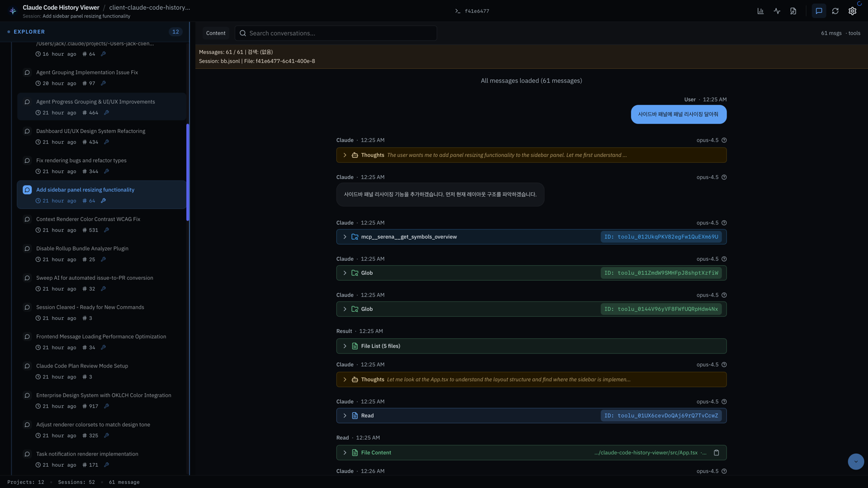
Task: Open the token statistics bar-chart view
Action: point(761,11)
